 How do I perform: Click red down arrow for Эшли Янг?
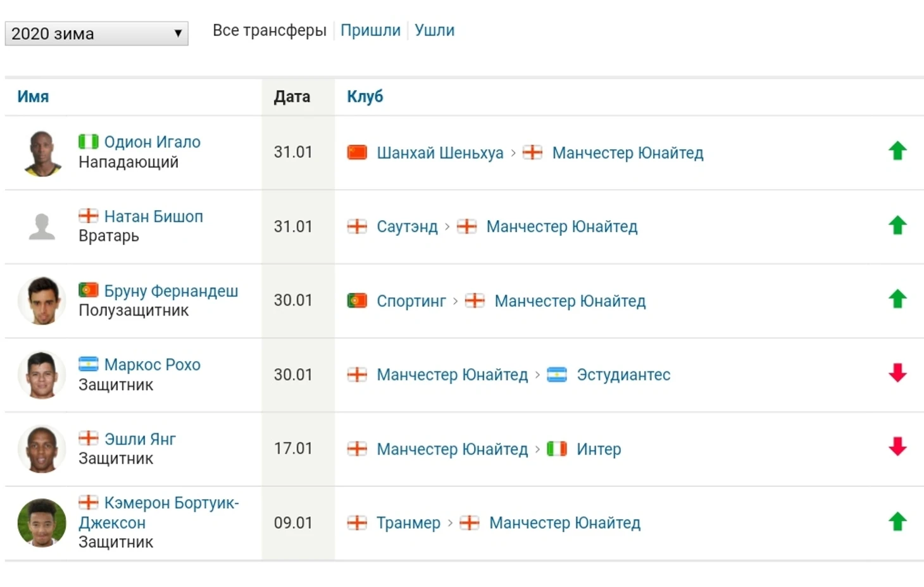coord(897,447)
